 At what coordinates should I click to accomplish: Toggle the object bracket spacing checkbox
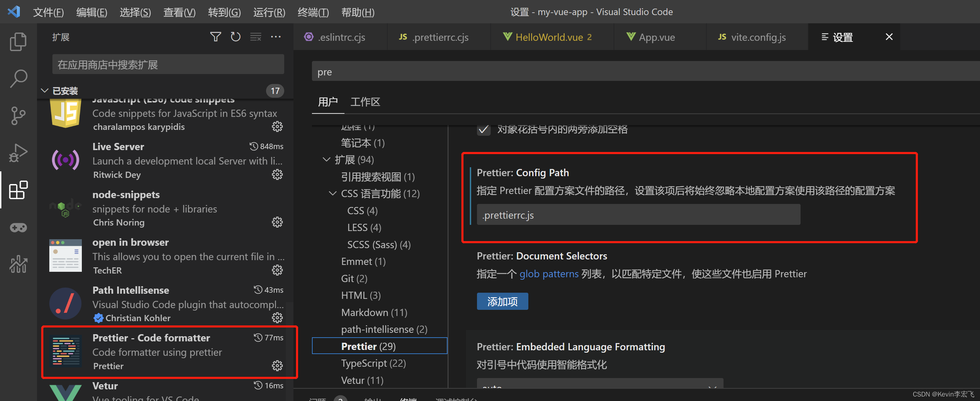[483, 130]
